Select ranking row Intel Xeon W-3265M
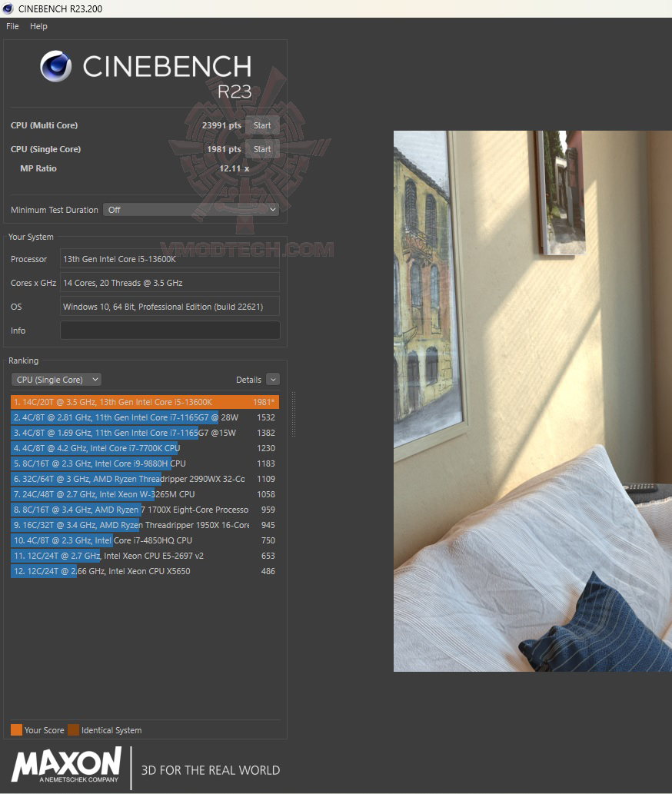This screenshot has height=794, width=672. click(145, 494)
